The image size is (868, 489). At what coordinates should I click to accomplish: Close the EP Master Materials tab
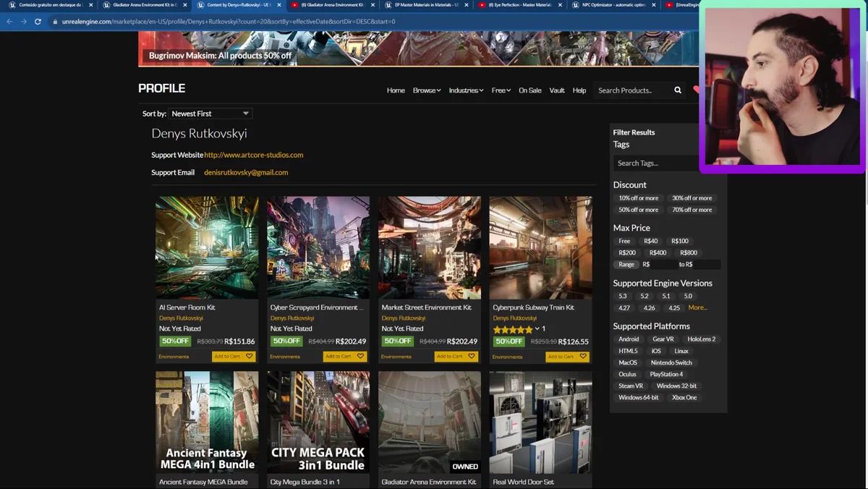point(467,5)
